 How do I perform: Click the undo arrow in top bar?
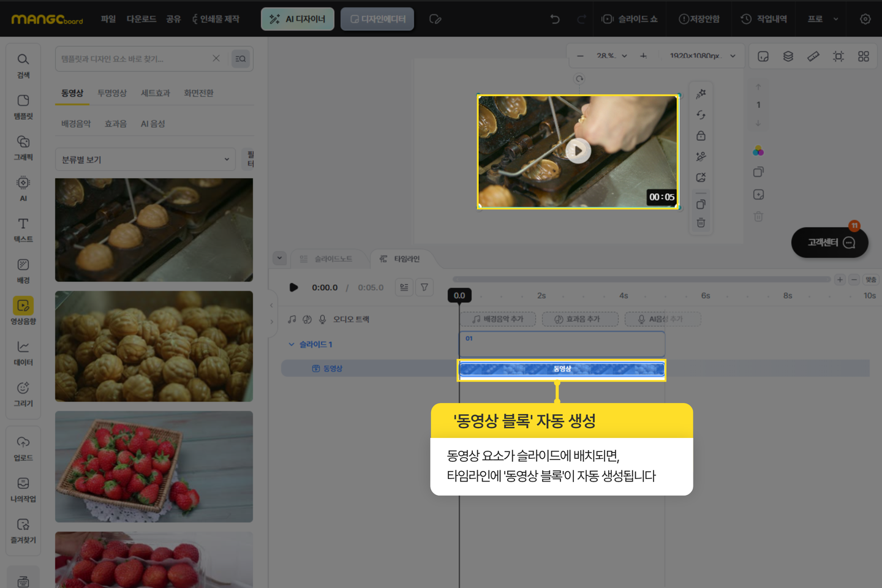click(x=555, y=19)
